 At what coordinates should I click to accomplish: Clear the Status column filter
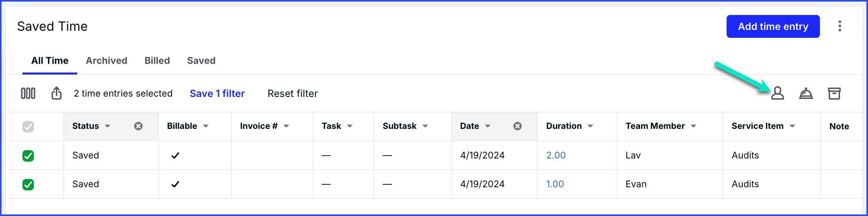[x=138, y=126]
